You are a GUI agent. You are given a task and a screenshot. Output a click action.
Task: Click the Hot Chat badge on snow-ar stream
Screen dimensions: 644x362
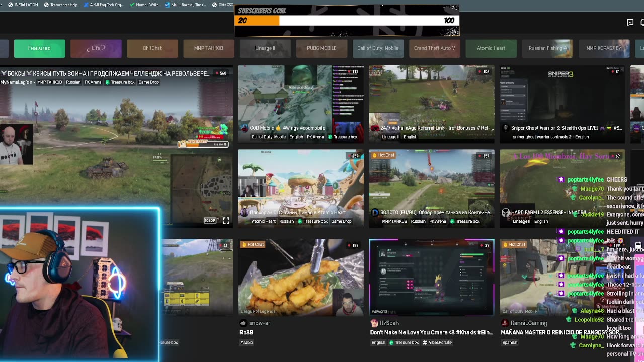pyautogui.click(x=253, y=245)
